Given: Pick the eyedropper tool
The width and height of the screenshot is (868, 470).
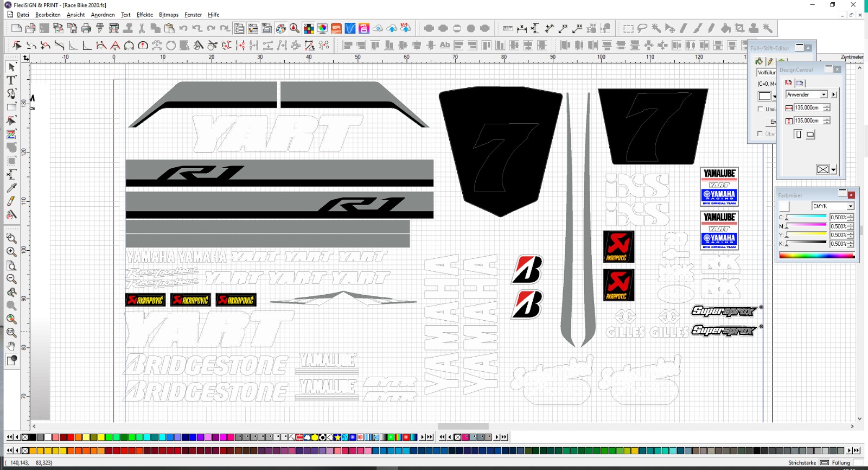Looking at the screenshot, I should point(11,188).
